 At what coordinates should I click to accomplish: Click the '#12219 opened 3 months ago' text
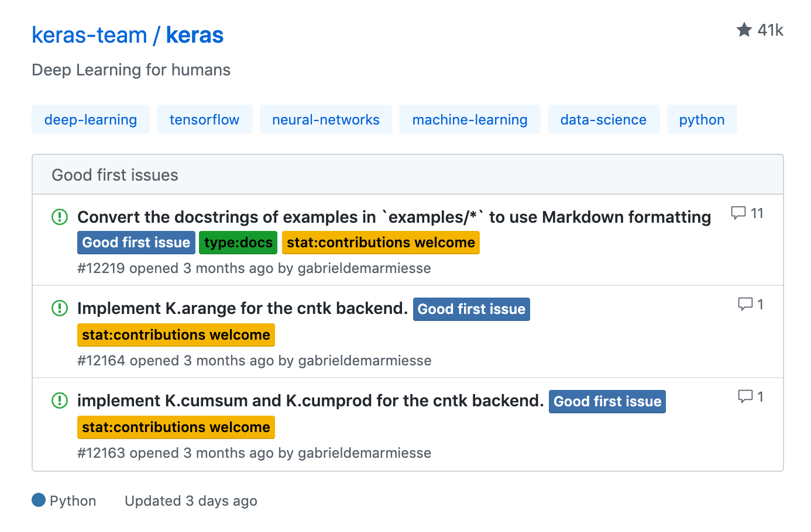175,268
